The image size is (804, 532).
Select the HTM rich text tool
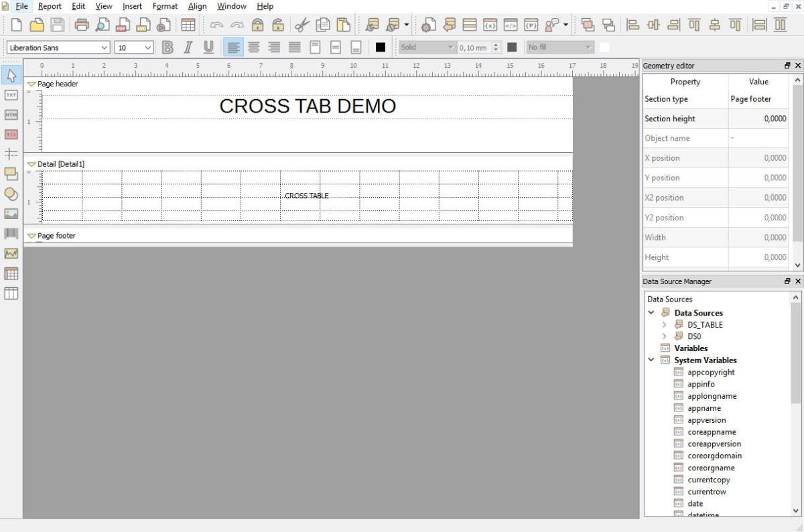pos(11,115)
